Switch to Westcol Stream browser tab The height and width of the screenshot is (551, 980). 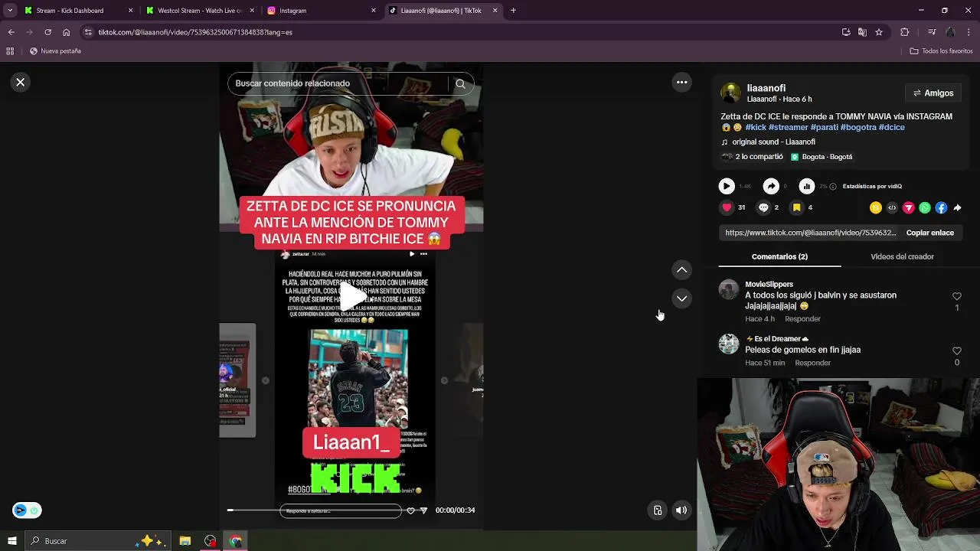point(199,11)
